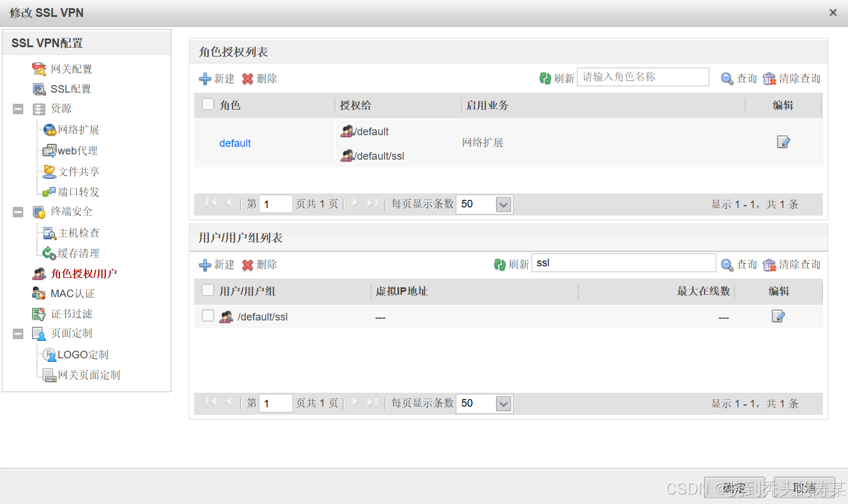Open 网关配置 gateway configuration icon
848x504 pixels.
(x=39, y=69)
